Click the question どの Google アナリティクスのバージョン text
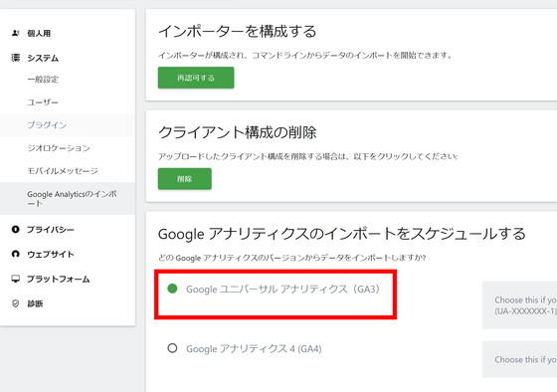 coord(291,258)
